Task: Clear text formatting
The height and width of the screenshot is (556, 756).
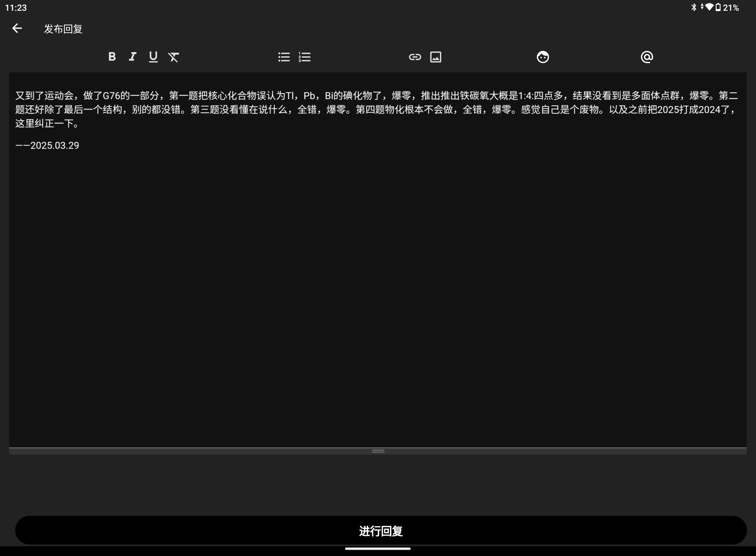Action: point(174,57)
